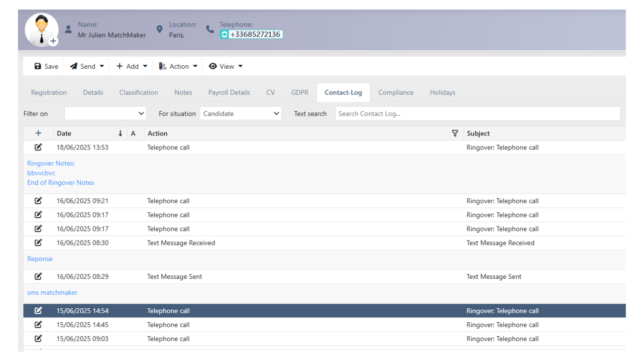Click the location pin icon near Paris
This screenshot has height=361, width=644.
coord(160,29)
